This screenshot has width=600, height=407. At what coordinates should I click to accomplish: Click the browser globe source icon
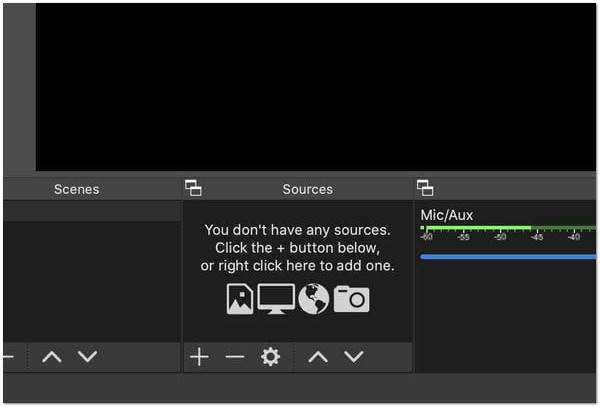coord(313,299)
